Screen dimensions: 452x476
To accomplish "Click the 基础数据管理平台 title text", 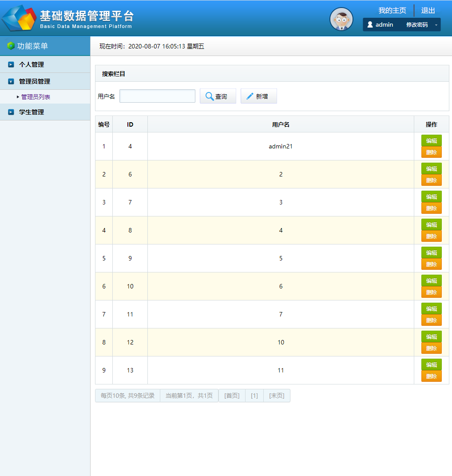I will [87, 16].
